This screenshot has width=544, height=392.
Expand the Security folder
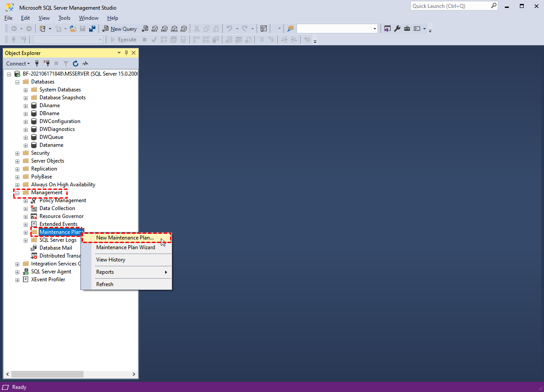[17, 153]
